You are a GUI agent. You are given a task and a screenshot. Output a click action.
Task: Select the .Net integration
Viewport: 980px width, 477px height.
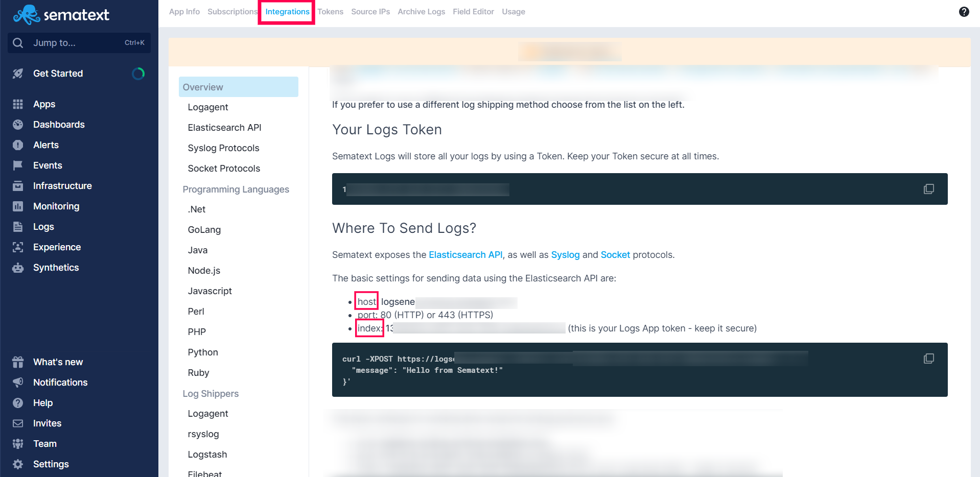(197, 209)
